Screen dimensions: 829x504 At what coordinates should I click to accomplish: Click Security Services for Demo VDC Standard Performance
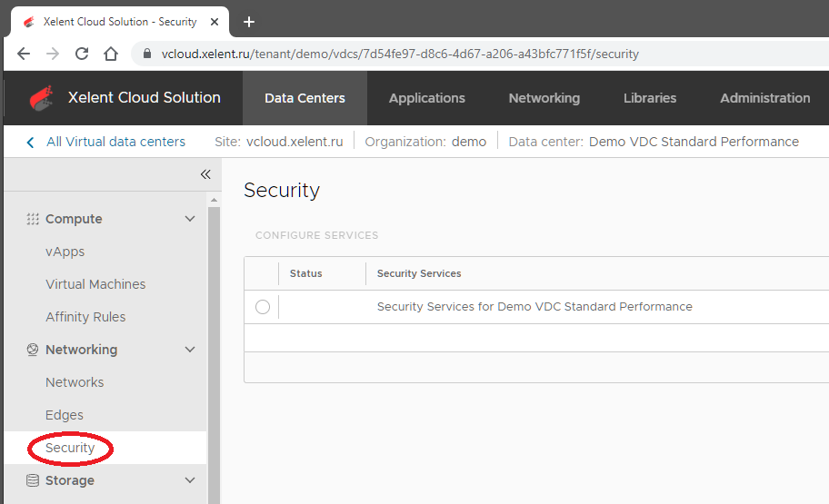pos(534,307)
